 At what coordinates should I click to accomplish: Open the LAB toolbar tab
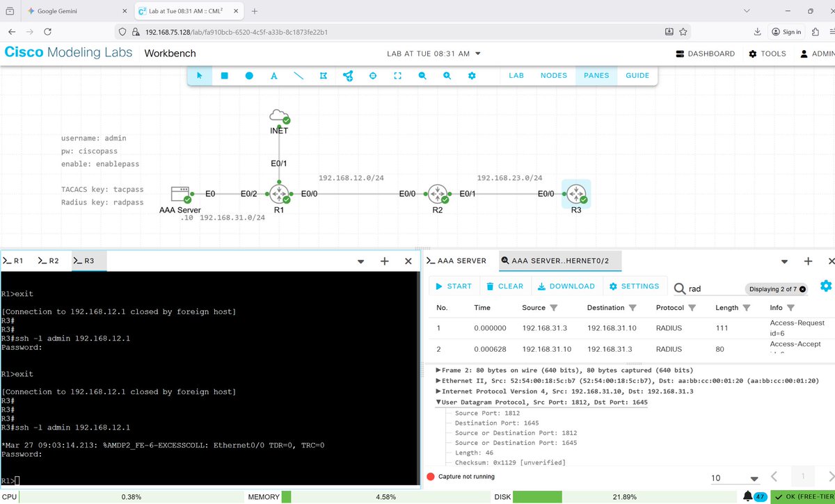[x=516, y=75]
